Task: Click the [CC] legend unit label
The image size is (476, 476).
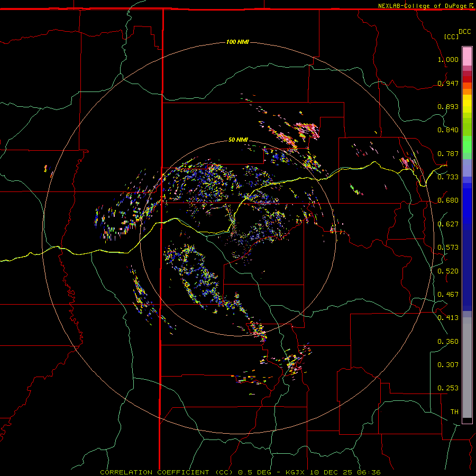Action: (x=451, y=36)
